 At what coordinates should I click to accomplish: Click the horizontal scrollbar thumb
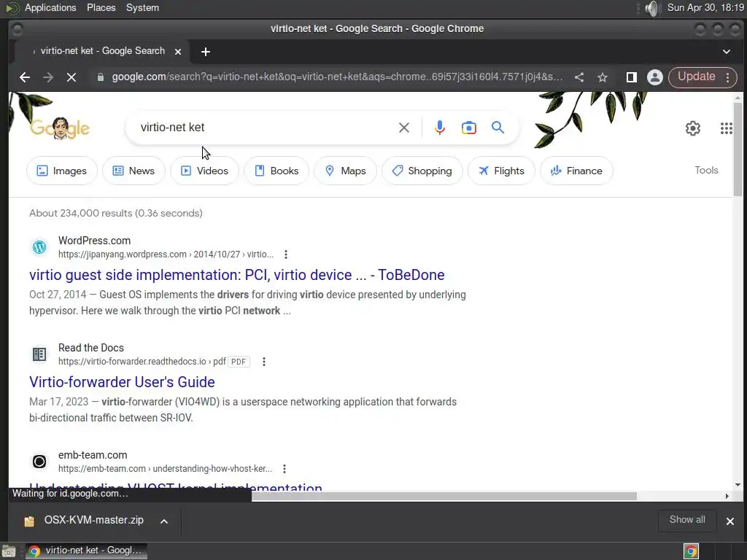coord(444,496)
